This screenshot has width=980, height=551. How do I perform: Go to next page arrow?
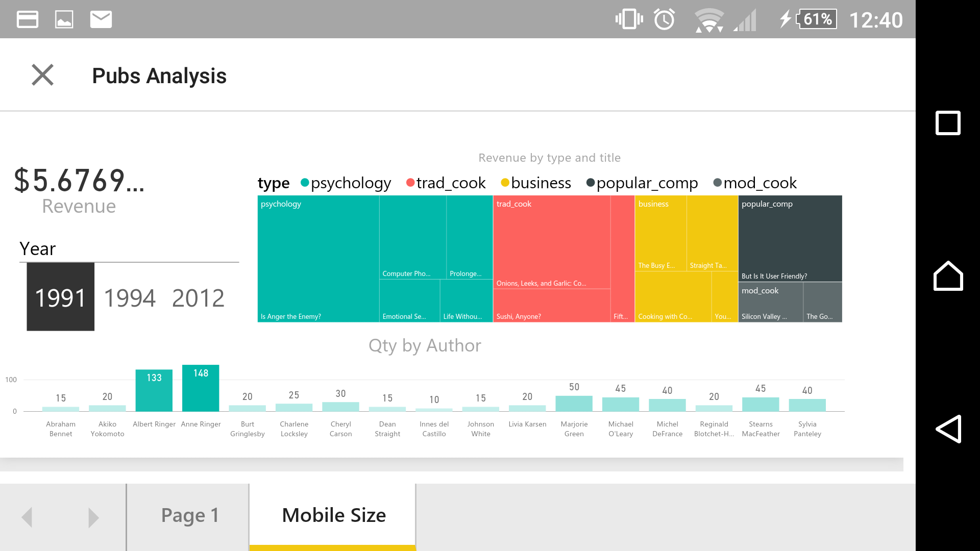93,517
